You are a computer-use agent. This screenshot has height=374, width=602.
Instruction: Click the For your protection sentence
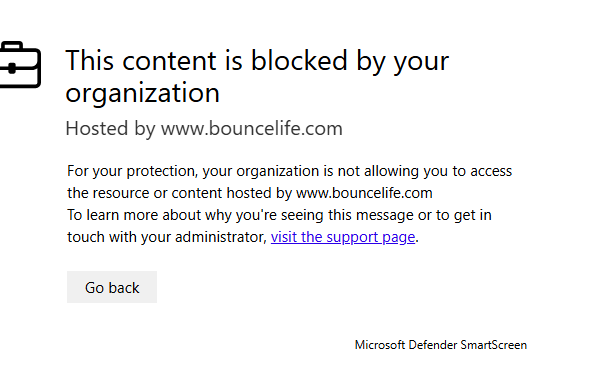(x=289, y=182)
